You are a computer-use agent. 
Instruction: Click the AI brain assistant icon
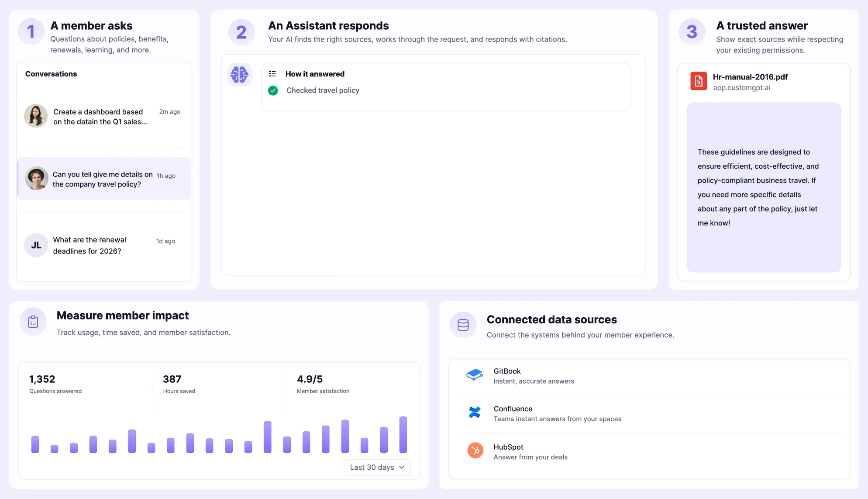point(239,75)
